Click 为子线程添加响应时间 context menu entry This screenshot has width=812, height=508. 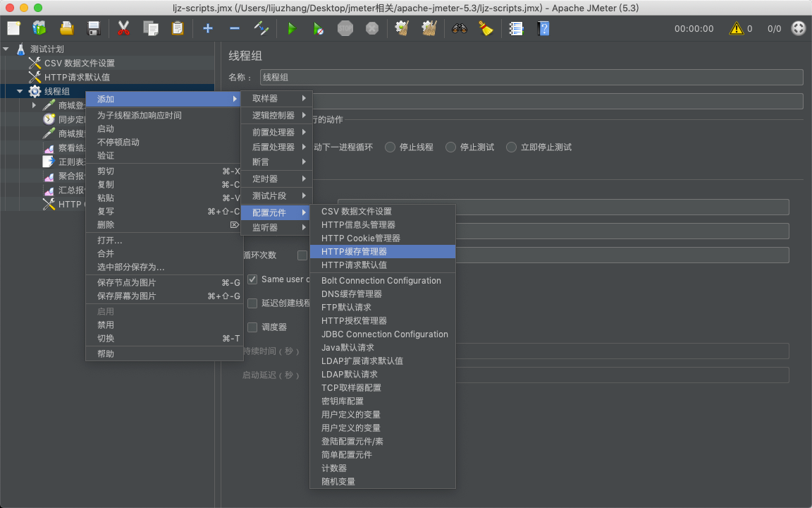pos(164,115)
